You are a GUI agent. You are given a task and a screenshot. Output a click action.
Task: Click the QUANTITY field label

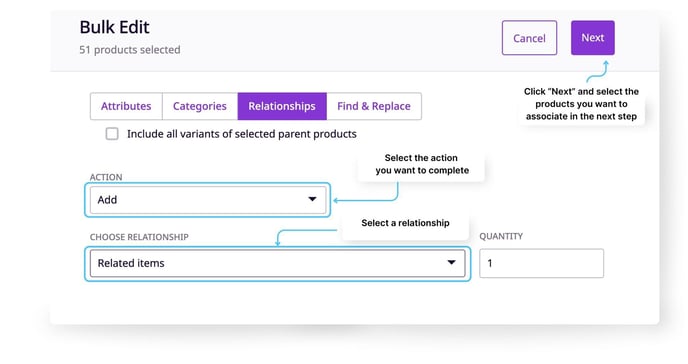tap(501, 236)
